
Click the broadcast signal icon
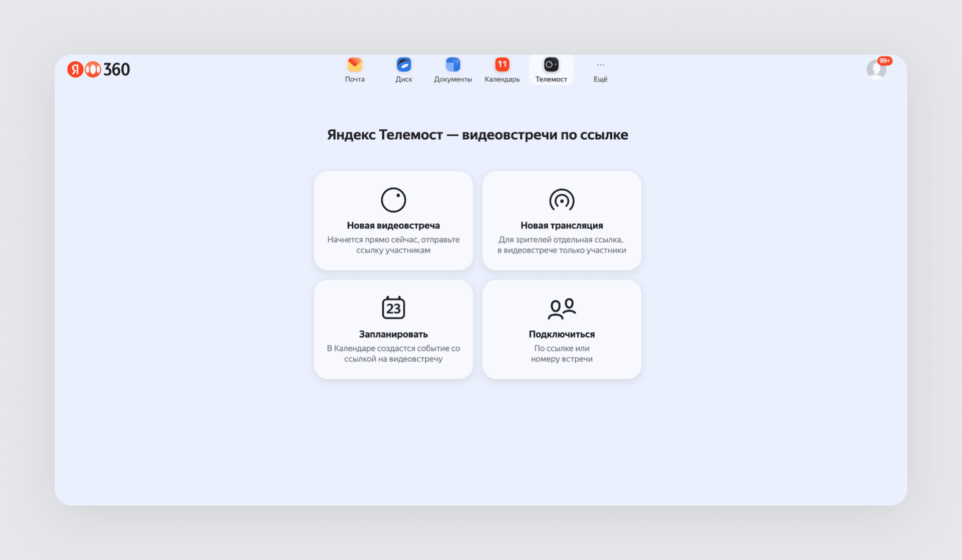coord(562,200)
